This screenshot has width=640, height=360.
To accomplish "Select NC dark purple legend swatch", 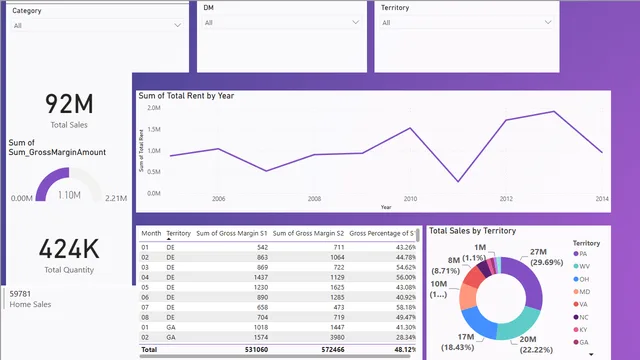I will [576, 317].
